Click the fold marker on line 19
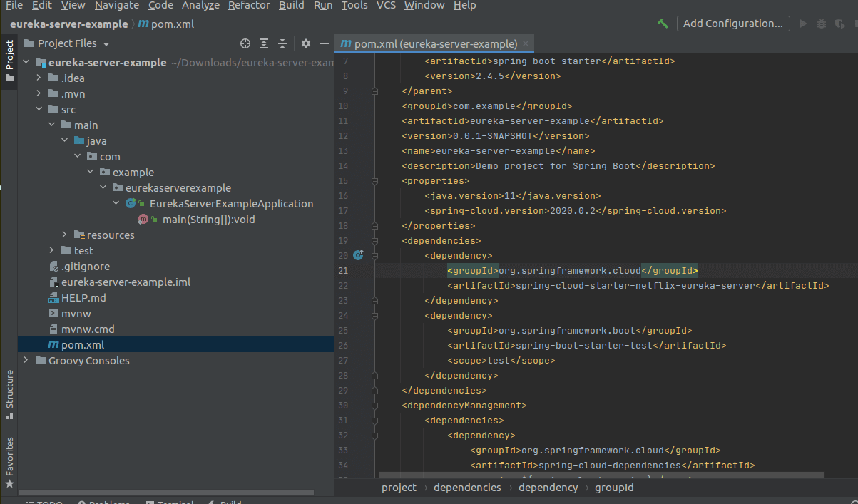 (374, 240)
